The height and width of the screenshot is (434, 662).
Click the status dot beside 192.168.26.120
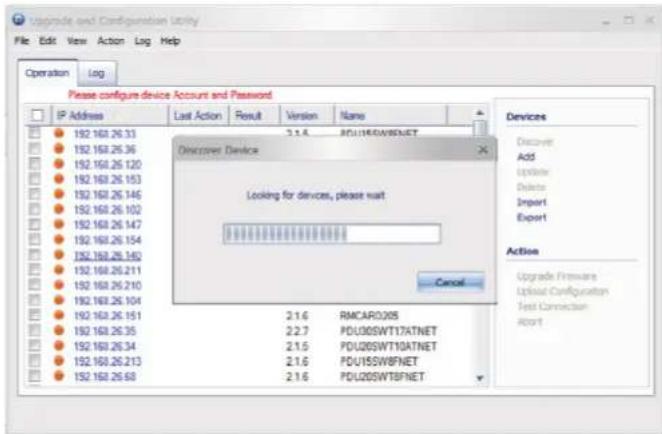pos(59,164)
